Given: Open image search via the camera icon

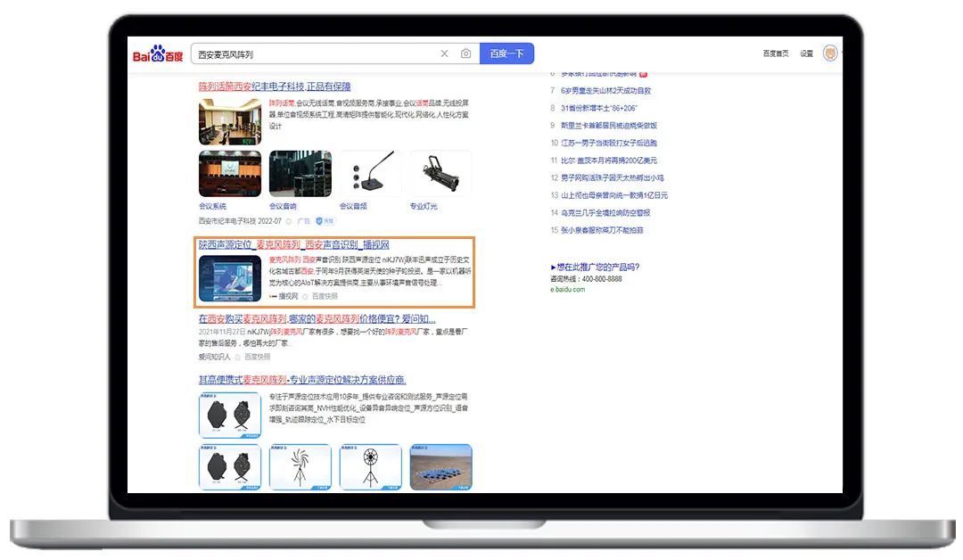Looking at the screenshot, I should (465, 54).
